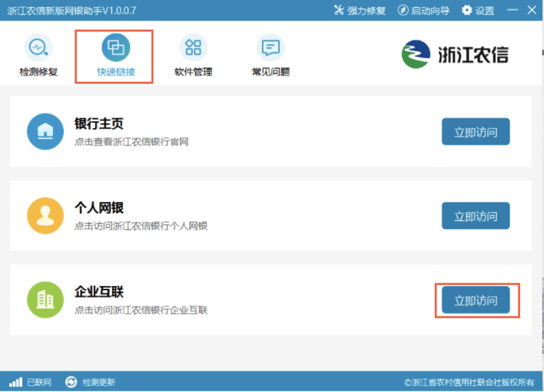Screen dimensions: 544x392
Task: Click the window title 浙江农信新版网银助手V1.0.0.7
Action: (x=71, y=11)
